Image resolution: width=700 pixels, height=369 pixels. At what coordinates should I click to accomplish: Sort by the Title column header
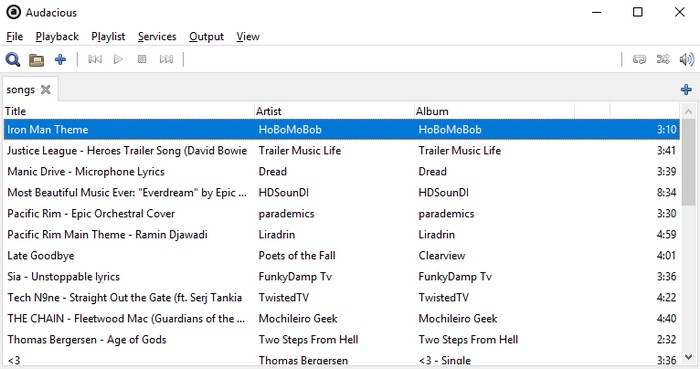[129, 111]
